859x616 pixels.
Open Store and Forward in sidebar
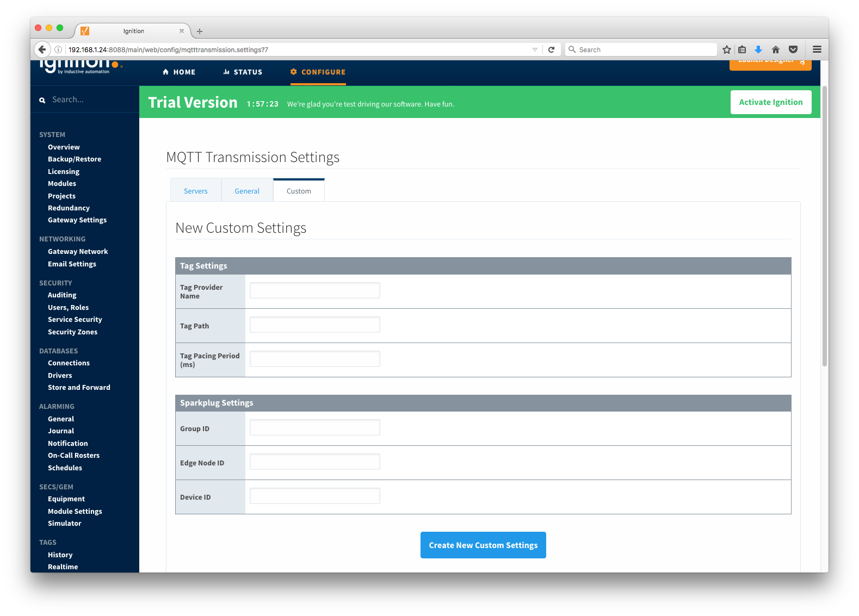pyautogui.click(x=79, y=387)
